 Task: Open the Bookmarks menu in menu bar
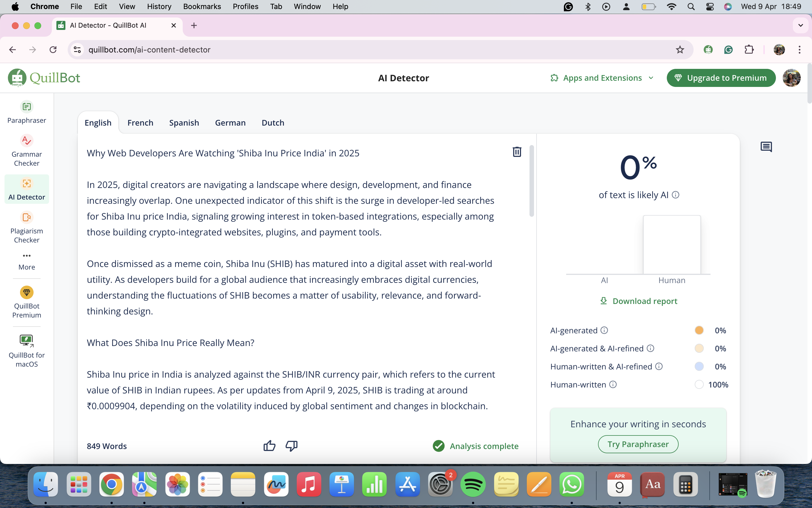202,7
